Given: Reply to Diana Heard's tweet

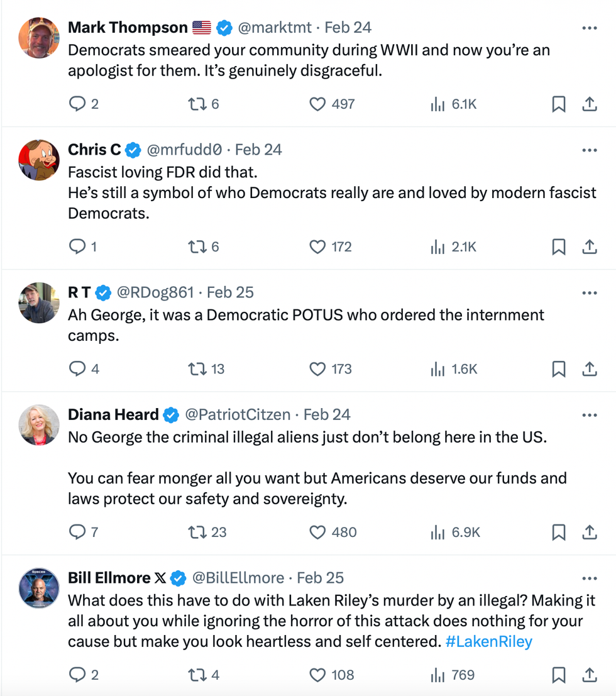Looking at the screenshot, I should [77, 532].
